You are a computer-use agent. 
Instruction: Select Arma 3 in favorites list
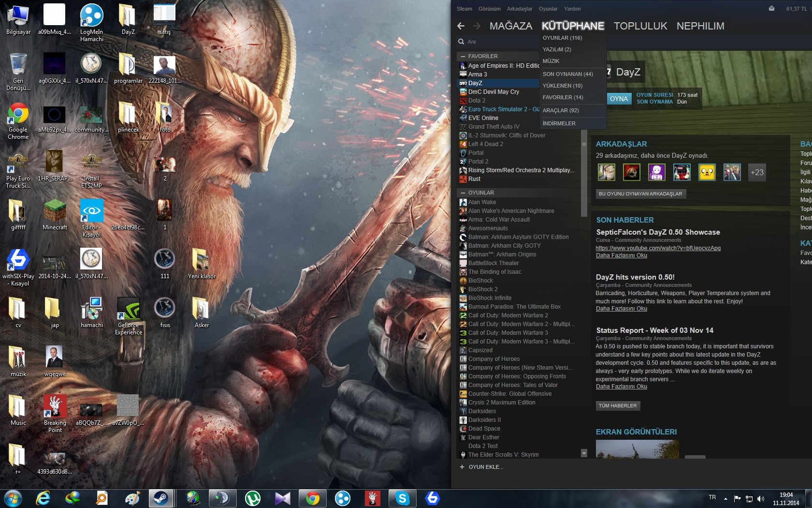[498, 75]
